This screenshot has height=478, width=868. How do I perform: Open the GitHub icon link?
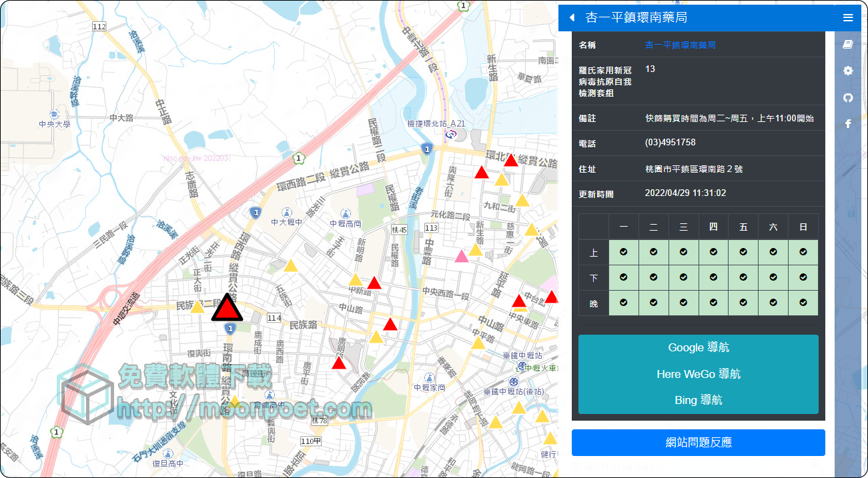point(848,97)
